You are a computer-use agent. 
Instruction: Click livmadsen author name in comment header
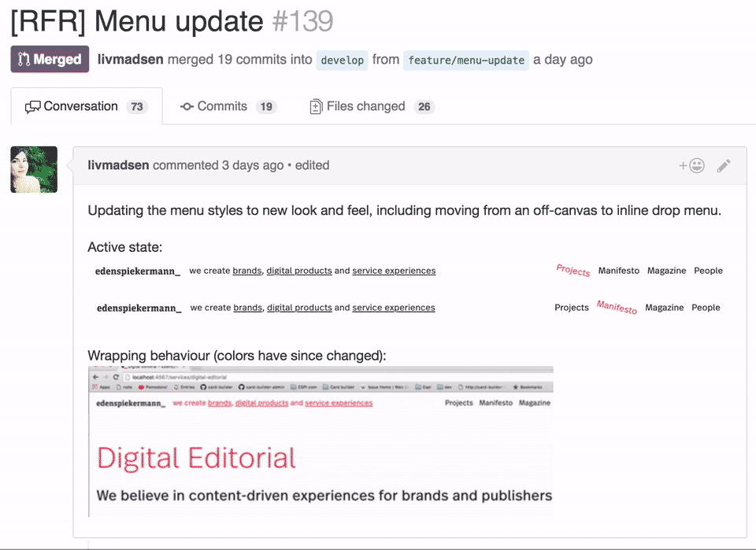(118, 165)
